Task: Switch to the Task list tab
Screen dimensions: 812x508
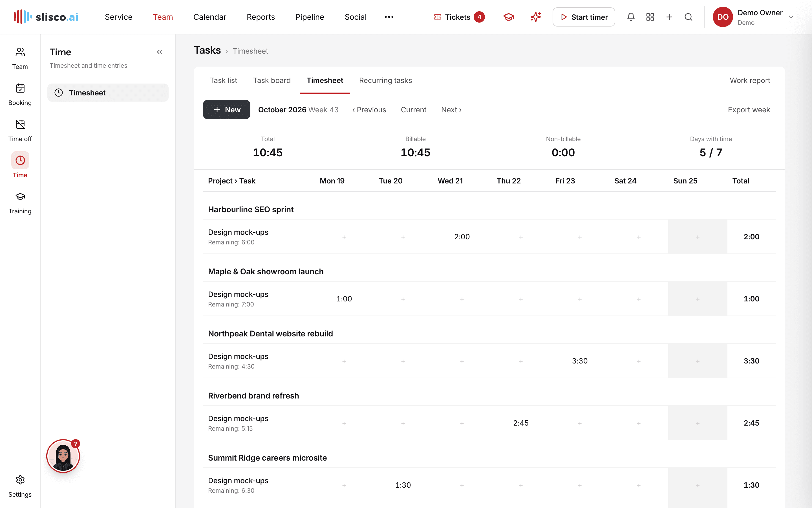Action: pos(224,80)
